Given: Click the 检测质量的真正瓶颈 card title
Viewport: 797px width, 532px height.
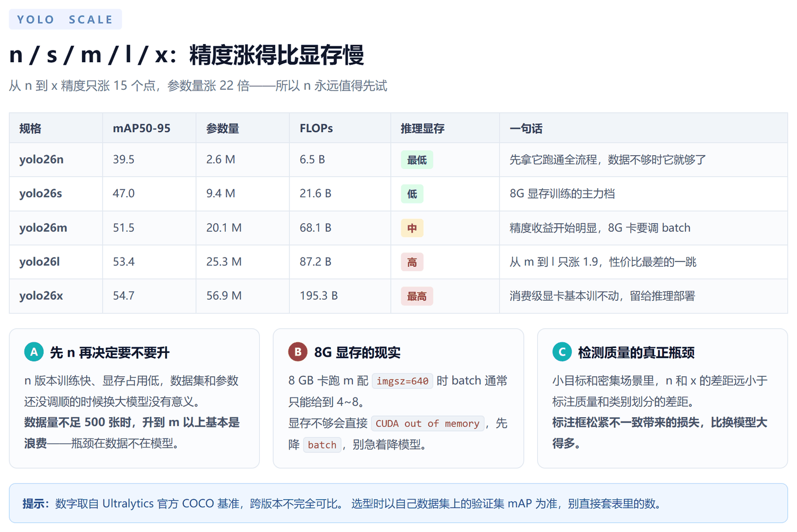Looking at the screenshot, I should 636,352.
